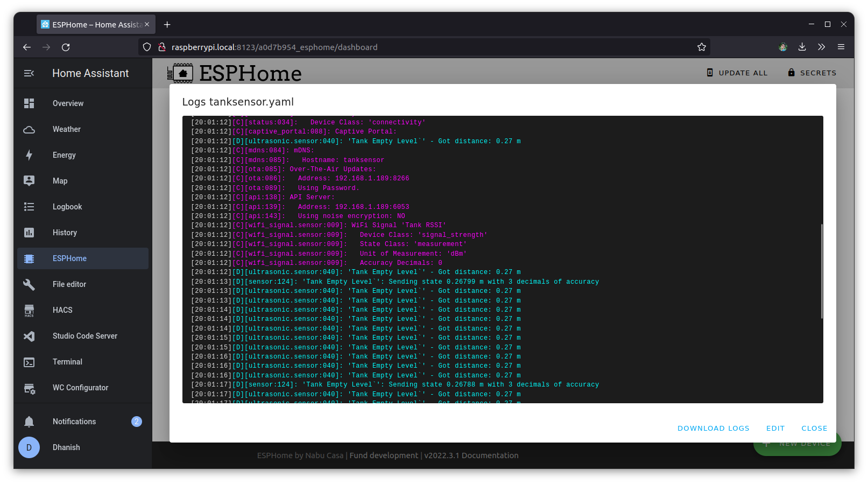The image size is (868, 484).
Task: Close the ESPHome browser tab
Action: click(x=147, y=25)
